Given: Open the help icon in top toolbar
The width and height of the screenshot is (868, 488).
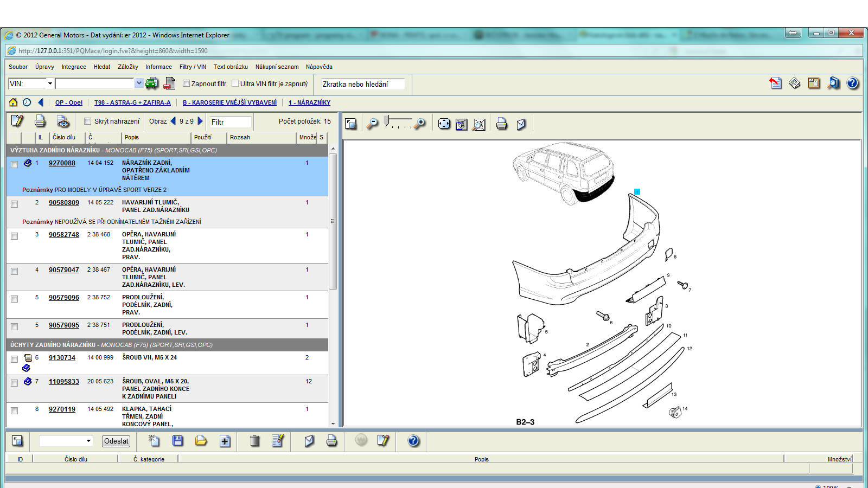Looking at the screenshot, I should (x=852, y=83).
